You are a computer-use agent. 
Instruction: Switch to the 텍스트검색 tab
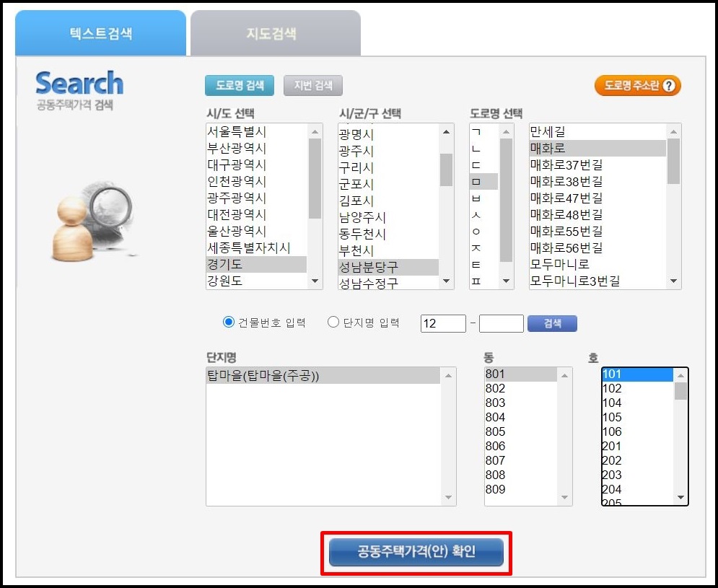tap(101, 33)
